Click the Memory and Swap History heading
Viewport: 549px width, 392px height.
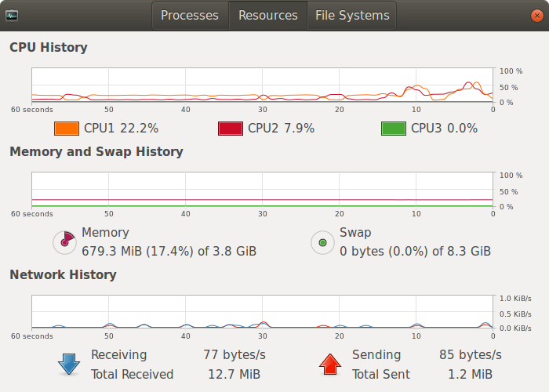(96, 152)
